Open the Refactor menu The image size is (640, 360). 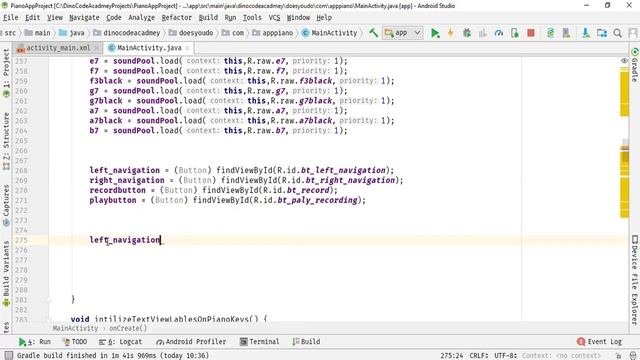click(176, 18)
